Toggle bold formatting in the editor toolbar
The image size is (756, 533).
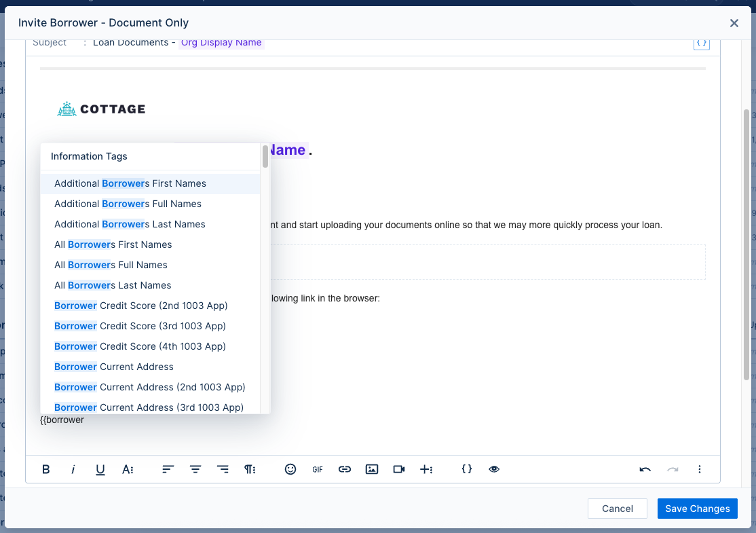(x=46, y=469)
